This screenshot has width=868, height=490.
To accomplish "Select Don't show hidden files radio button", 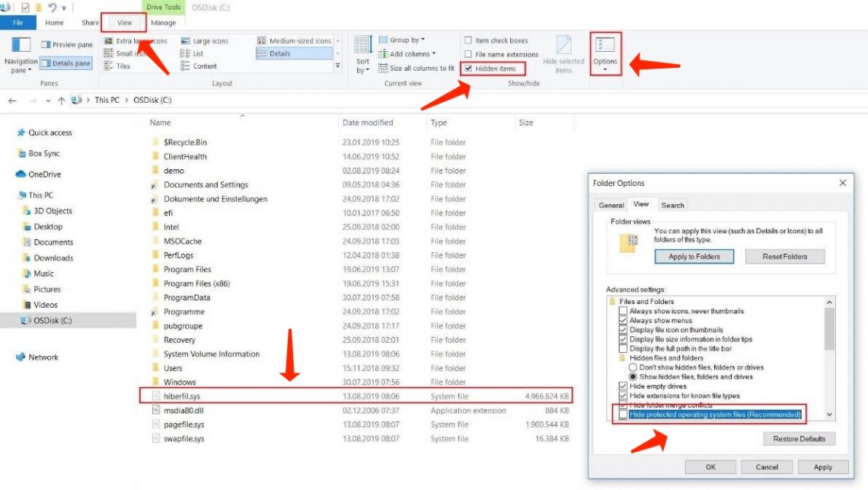I will coord(633,367).
